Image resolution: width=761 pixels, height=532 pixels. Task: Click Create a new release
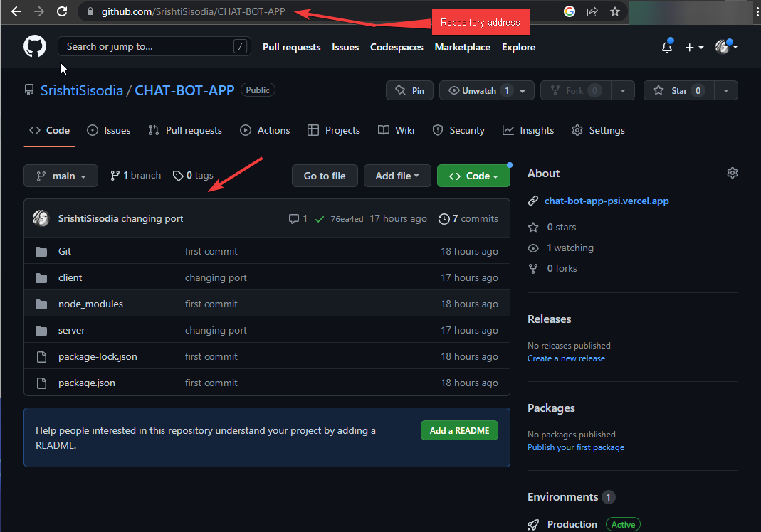tap(566, 358)
